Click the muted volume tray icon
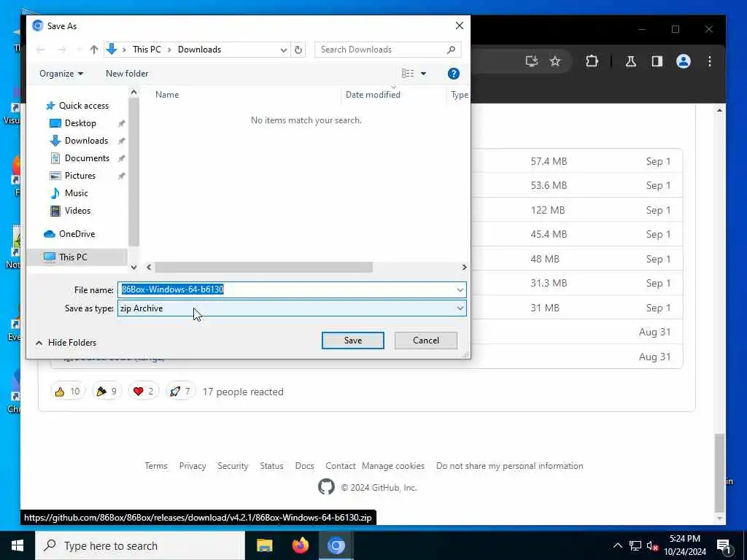The image size is (747, 560). [x=652, y=546]
